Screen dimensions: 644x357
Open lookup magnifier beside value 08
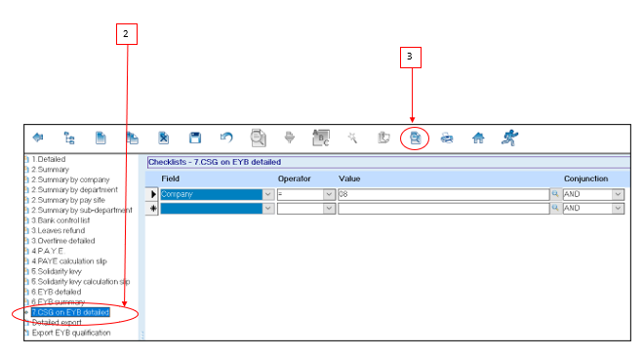555,194
